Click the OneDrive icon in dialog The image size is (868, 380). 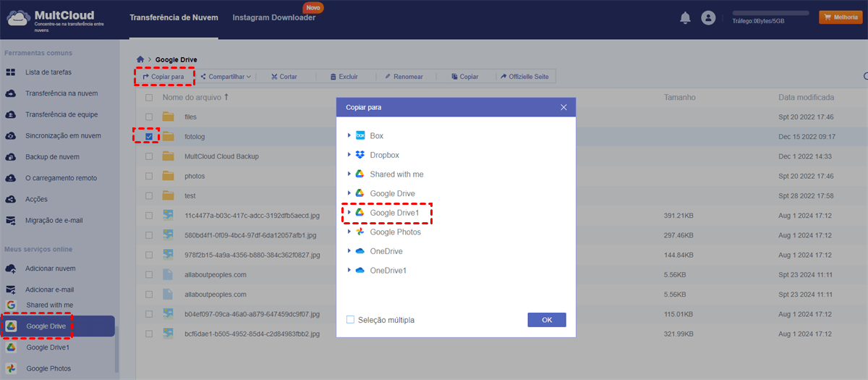click(359, 251)
